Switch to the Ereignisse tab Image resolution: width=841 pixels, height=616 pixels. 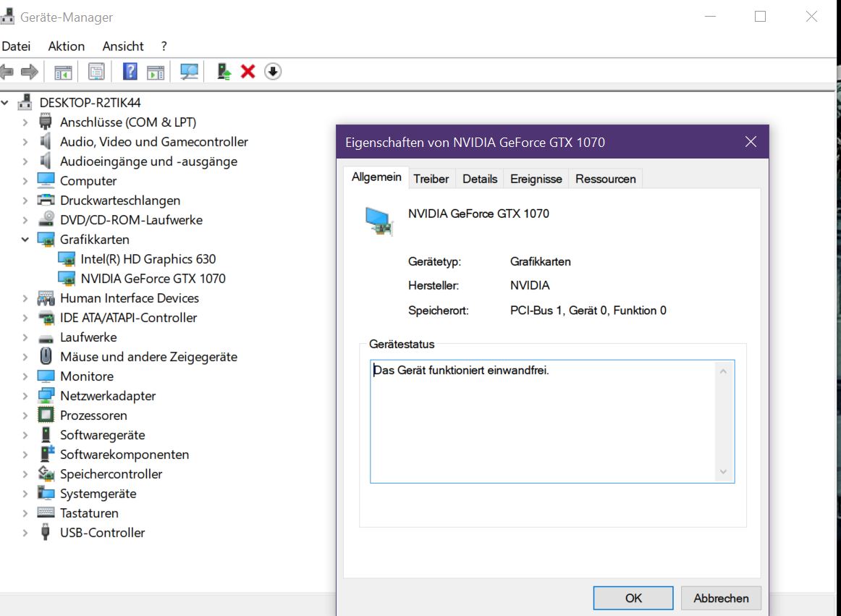[x=536, y=179]
